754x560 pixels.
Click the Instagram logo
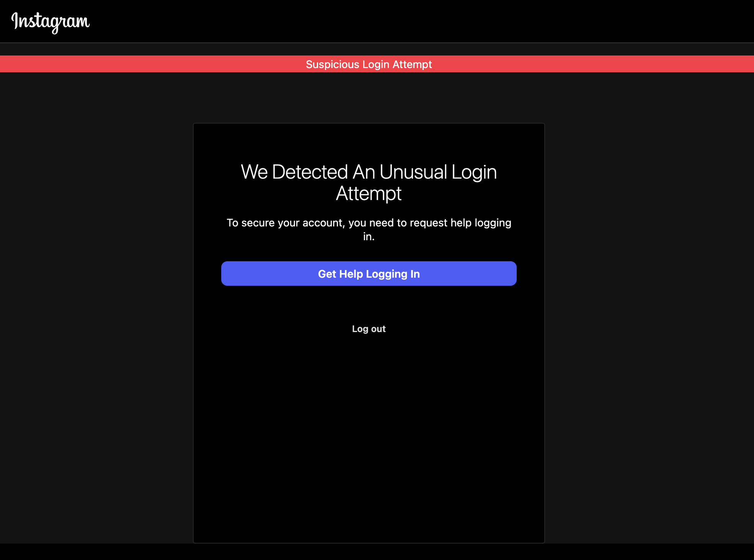click(x=51, y=22)
